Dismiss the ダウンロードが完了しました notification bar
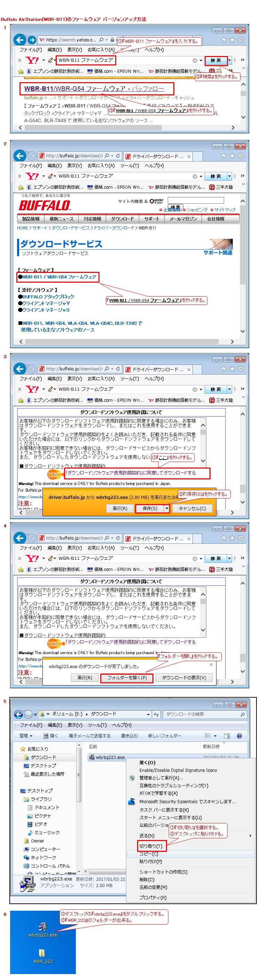Image resolution: width=261 pixels, height=980 pixels. (x=211, y=665)
